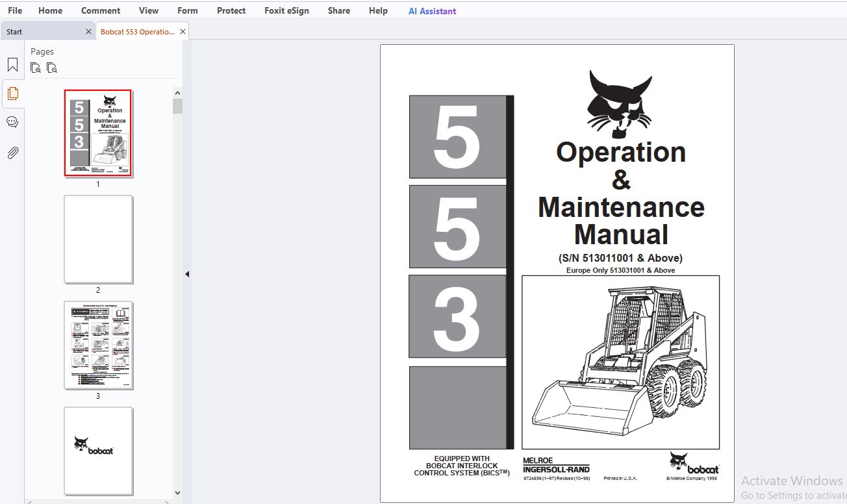
Task: Open the Attachments paperclip panel icon
Action: [12, 153]
